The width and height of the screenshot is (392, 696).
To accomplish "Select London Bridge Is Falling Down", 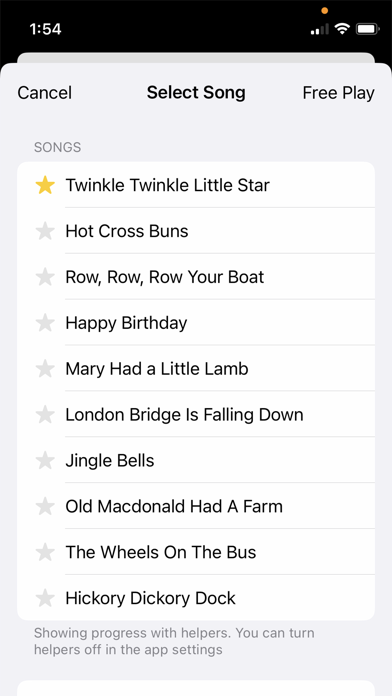I will point(196,415).
